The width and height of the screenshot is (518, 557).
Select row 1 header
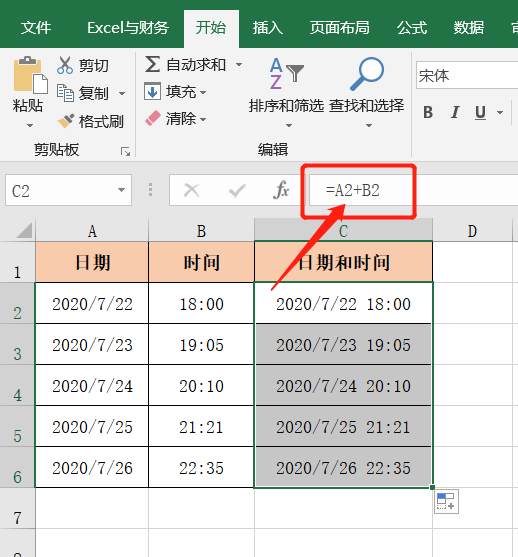tap(17, 262)
